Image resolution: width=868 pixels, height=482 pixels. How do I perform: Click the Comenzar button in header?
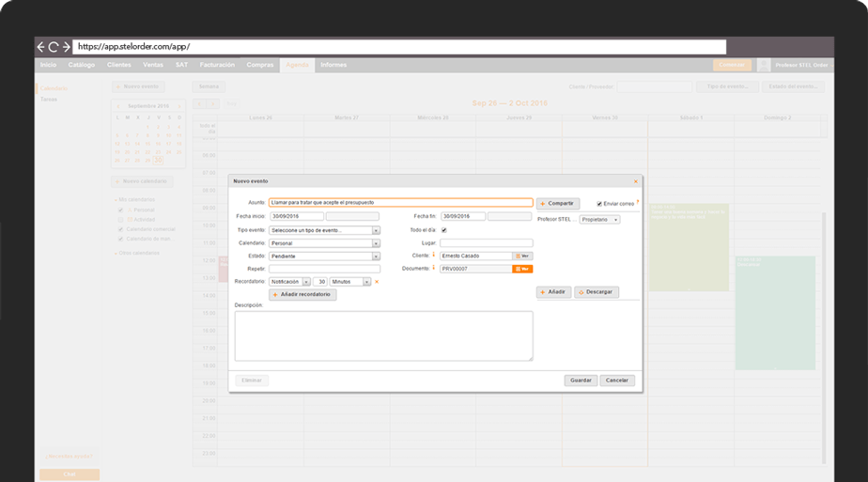tap(732, 65)
